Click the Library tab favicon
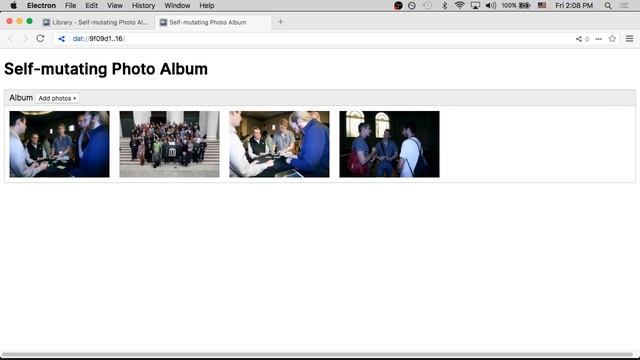The height and width of the screenshot is (360, 640). (x=47, y=22)
